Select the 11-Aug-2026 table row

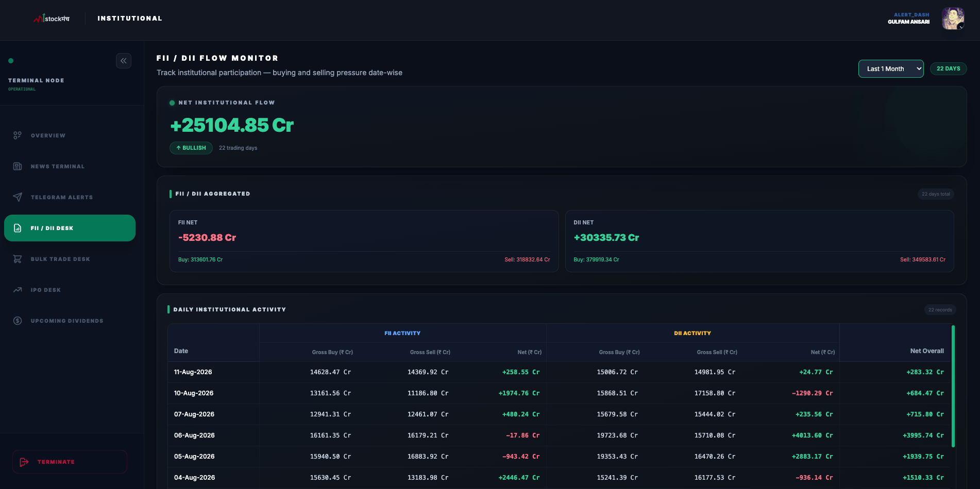point(559,372)
